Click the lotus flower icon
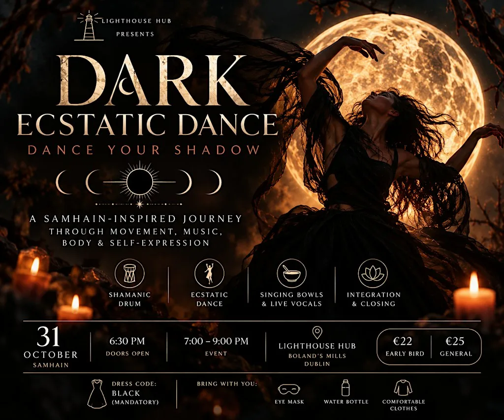The height and width of the screenshot is (420, 504). point(373,273)
